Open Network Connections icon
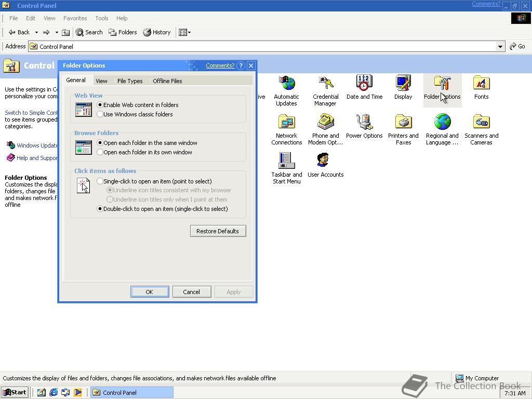 point(286,129)
